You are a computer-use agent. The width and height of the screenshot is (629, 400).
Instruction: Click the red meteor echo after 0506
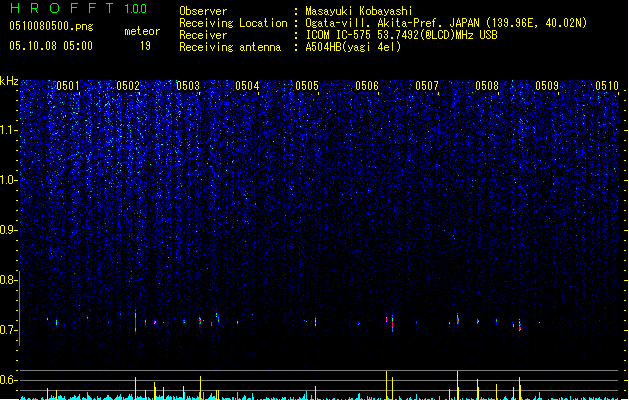click(x=392, y=323)
